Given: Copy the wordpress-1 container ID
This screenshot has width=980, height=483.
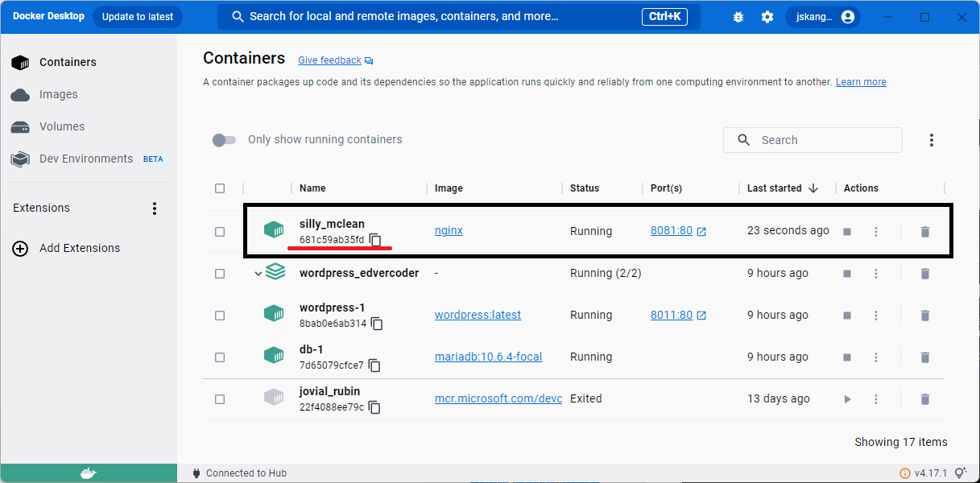Looking at the screenshot, I should point(377,324).
